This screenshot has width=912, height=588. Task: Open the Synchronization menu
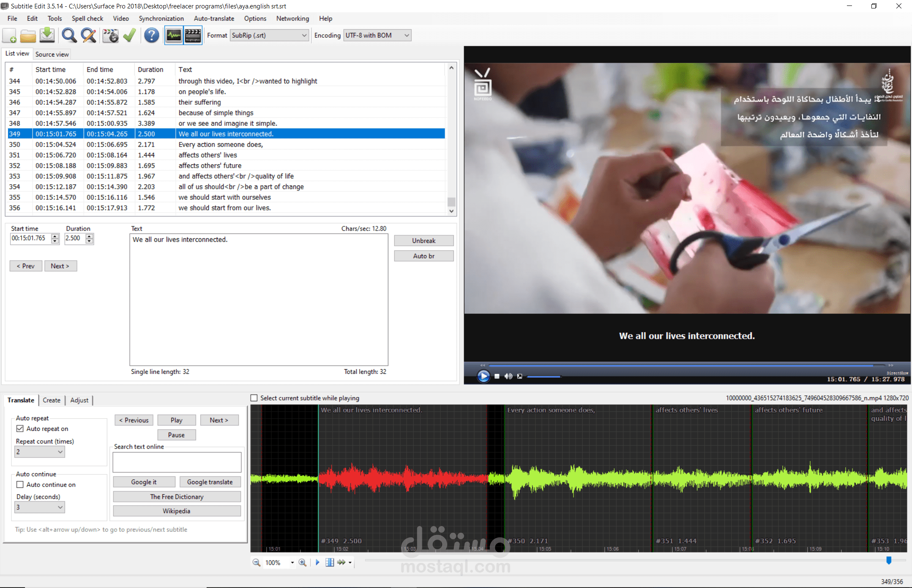[161, 19]
